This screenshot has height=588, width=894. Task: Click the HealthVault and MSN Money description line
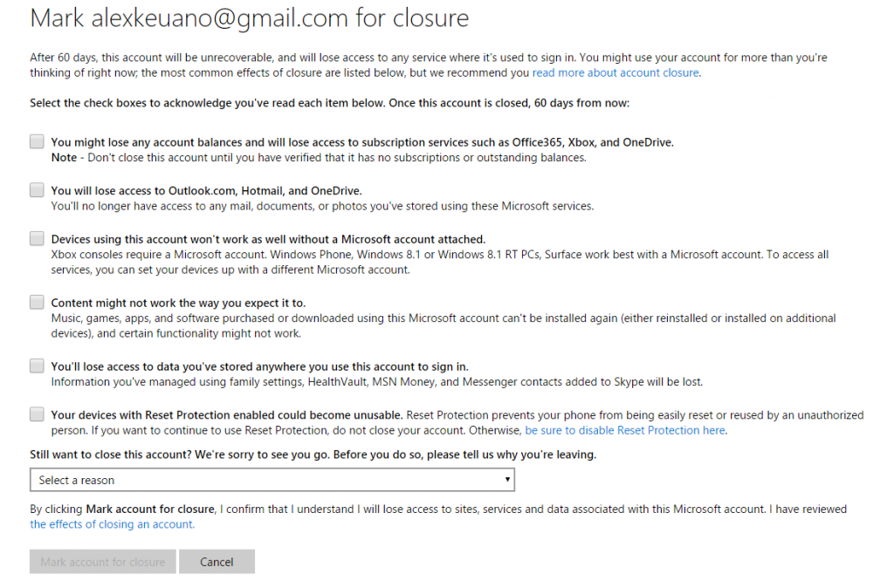point(376,381)
